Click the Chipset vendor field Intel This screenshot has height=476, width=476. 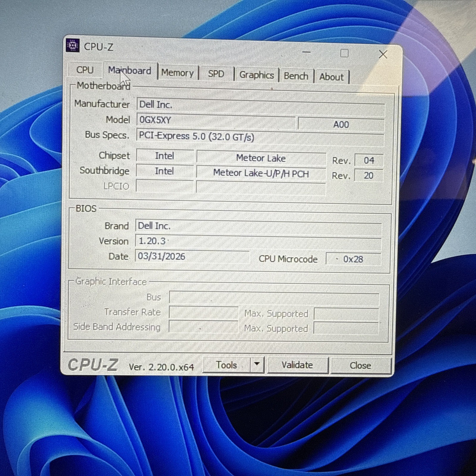point(165,156)
